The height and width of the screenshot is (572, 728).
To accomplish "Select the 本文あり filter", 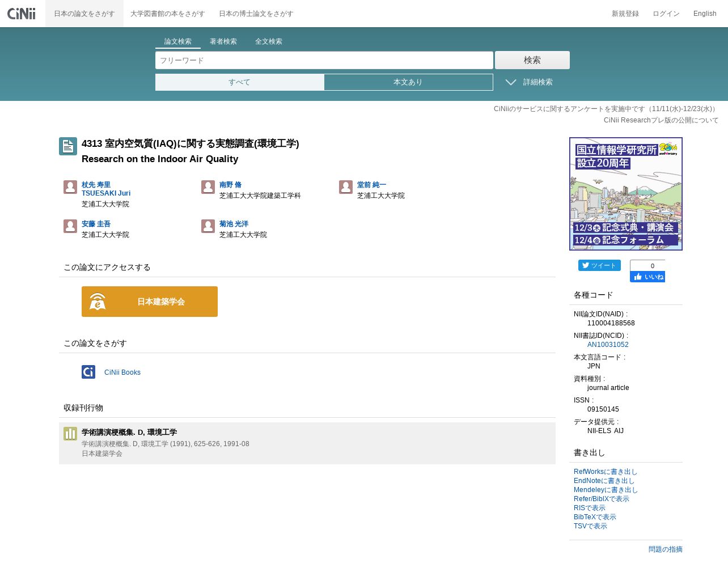I will pyautogui.click(x=408, y=82).
